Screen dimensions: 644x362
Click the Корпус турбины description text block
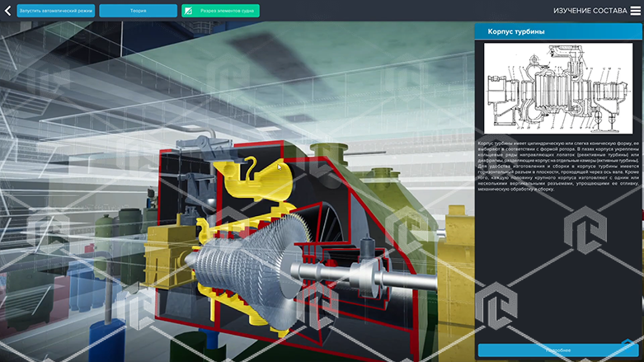[558, 166]
